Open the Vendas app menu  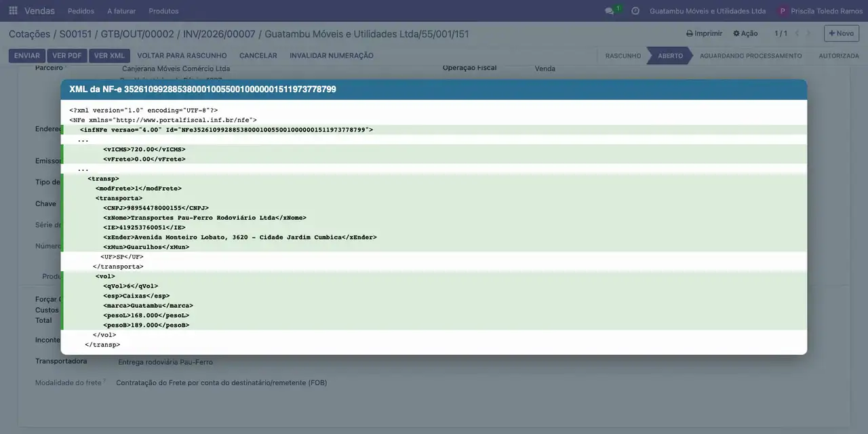tap(40, 11)
